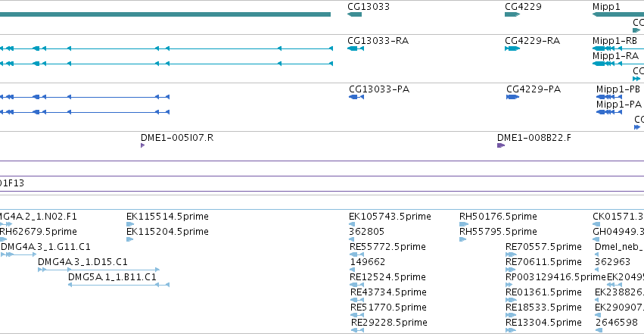Open the RE70557.5prime EST label

543,246
